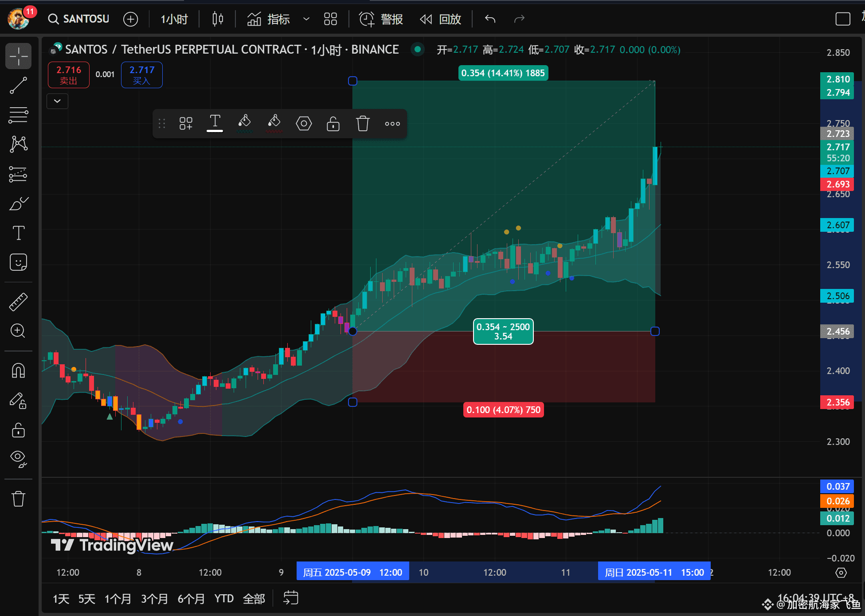865x616 pixels.
Task: Open stop zone fill color picker
Action: [x=274, y=123]
